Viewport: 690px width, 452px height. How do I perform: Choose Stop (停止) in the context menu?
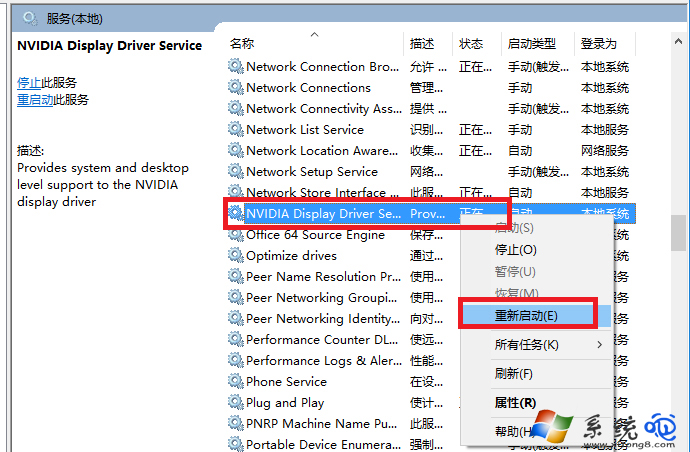pos(515,250)
